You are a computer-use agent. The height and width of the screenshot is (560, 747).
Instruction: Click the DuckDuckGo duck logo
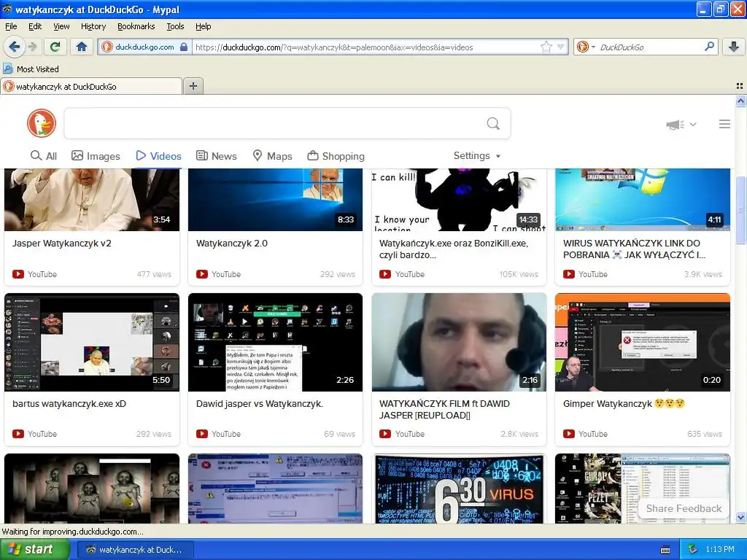[42, 123]
